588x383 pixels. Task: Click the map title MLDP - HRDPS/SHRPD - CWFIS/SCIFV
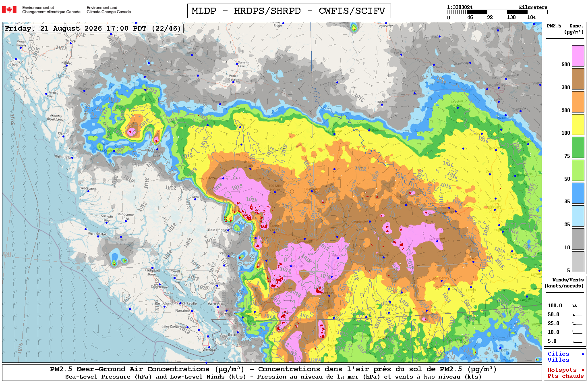click(x=289, y=11)
